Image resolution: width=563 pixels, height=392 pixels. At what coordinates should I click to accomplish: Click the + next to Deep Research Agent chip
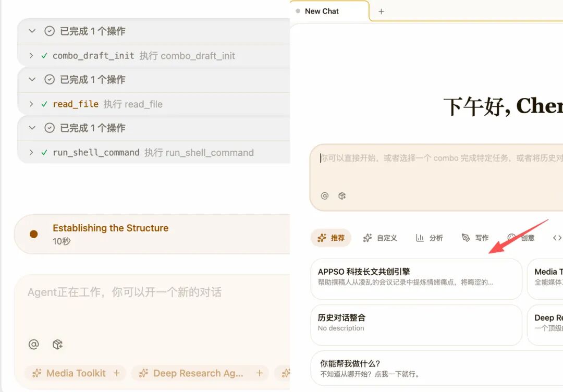(x=259, y=373)
